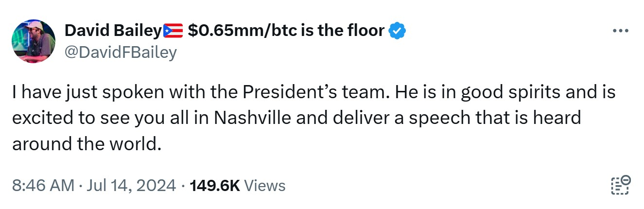644x209 pixels.
Task: Click the Puerto Rico flag emoji
Action: [x=174, y=32]
